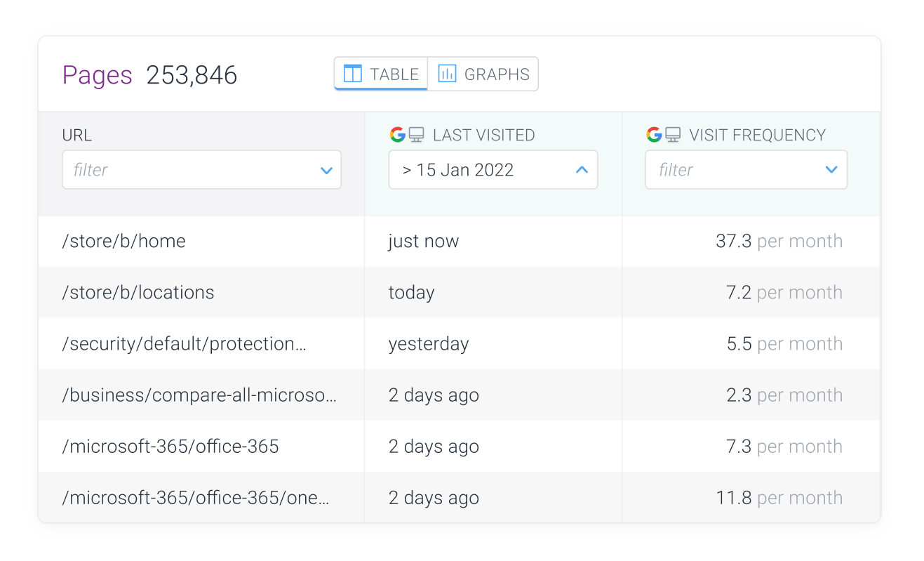Click the monitor icon beside LAST VISITED header
This screenshot has height=561, width=924.
pos(415,135)
